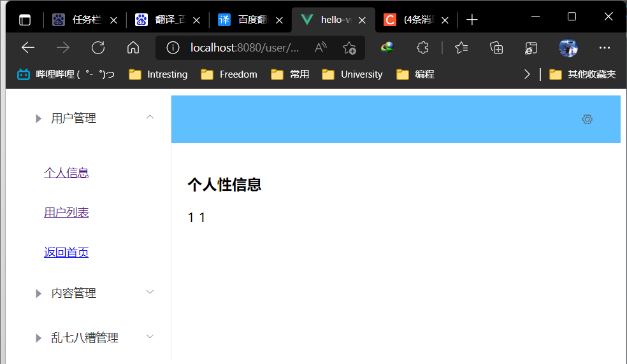Select the 用户管理 menu title

click(x=73, y=118)
